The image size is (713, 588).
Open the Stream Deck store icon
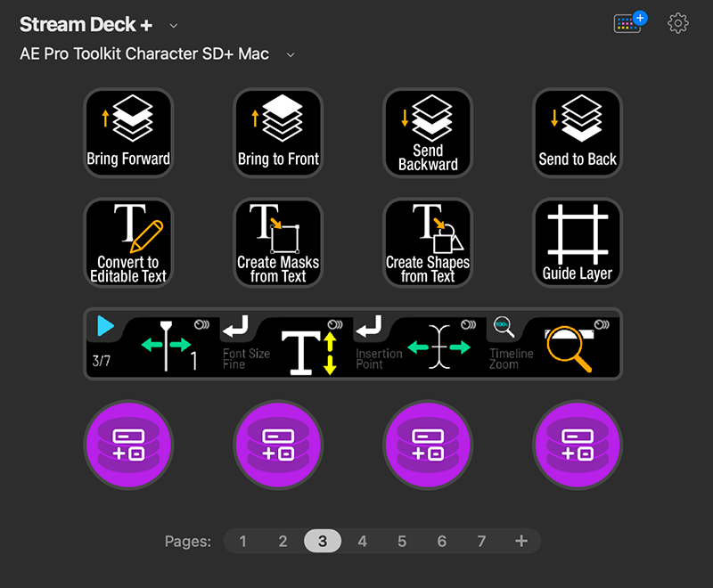click(x=630, y=22)
